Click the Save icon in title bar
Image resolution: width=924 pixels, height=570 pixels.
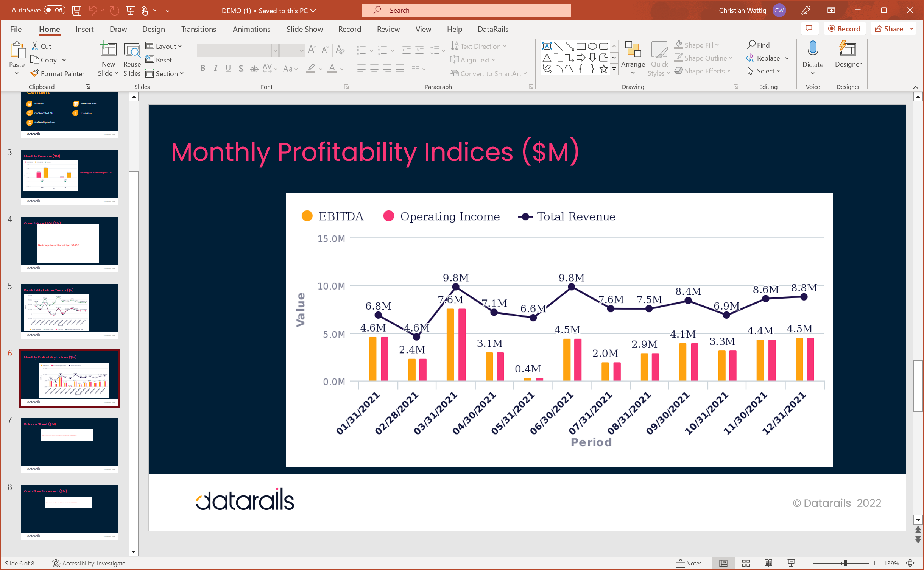pos(77,11)
